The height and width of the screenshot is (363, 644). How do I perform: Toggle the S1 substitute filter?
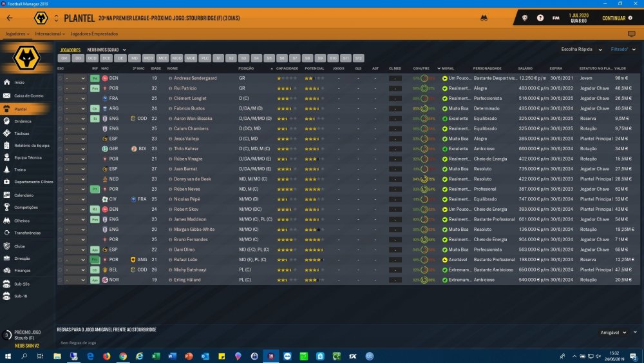tap(218, 59)
